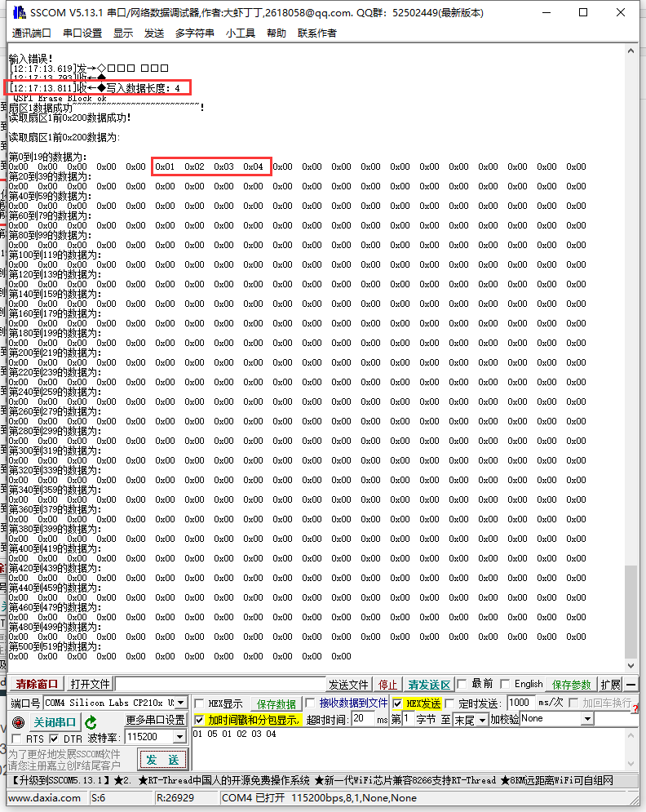The height and width of the screenshot is (812, 646).
Task: Open the 加校验 None checksum dropdown
Action: 587,719
